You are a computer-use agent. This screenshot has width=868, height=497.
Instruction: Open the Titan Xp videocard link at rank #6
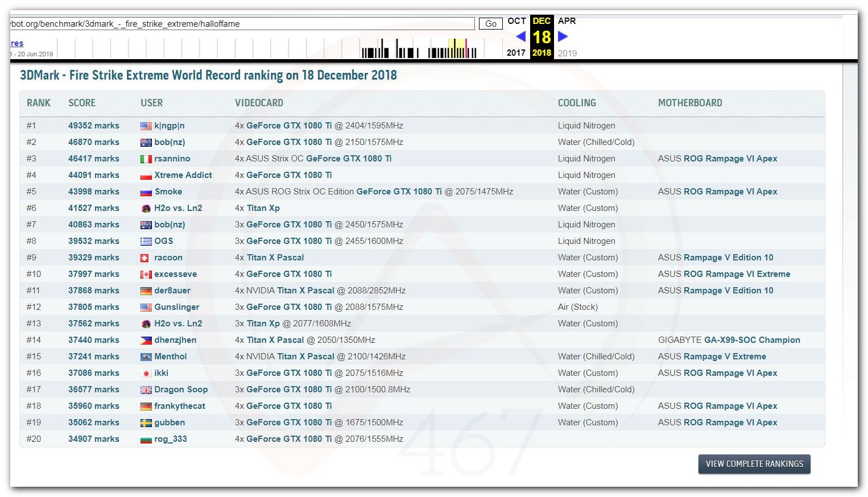(x=263, y=208)
